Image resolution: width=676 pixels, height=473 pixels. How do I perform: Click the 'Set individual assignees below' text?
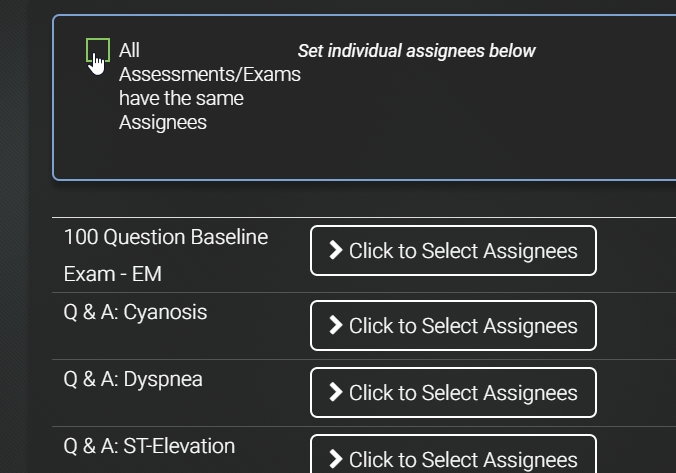tap(416, 51)
